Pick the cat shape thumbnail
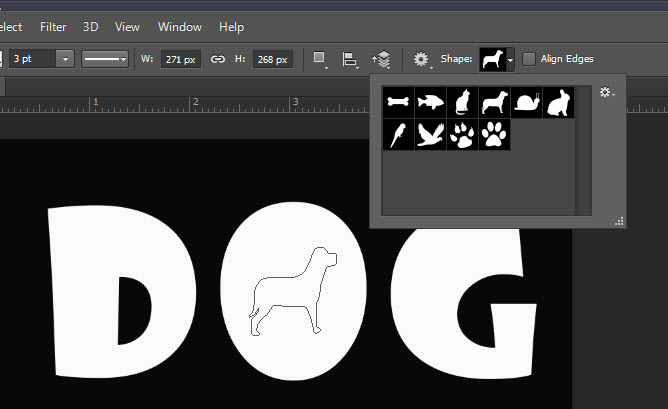Image resolution: width=668 pixels, height=409 pixels. pyautogui.click(x=462, y=102)
